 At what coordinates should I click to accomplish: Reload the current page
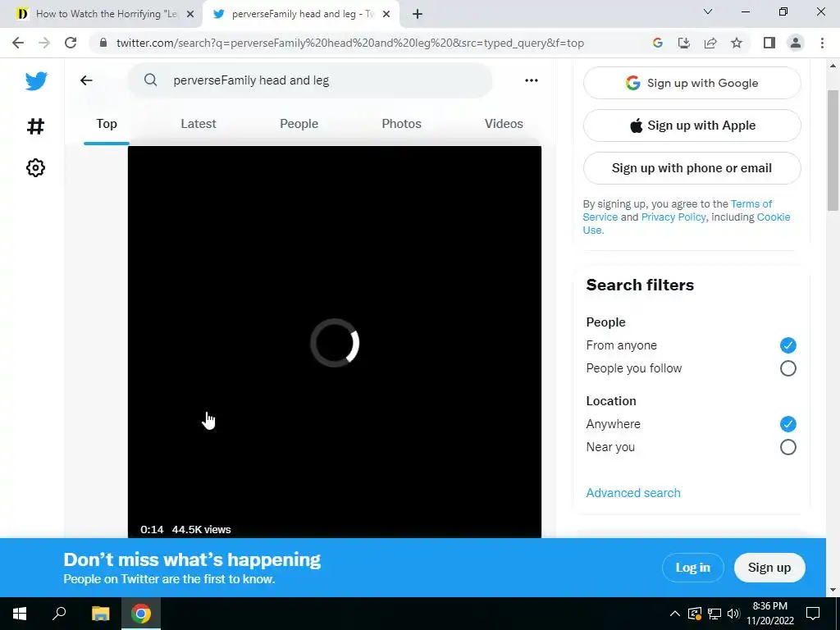[71, 43]
